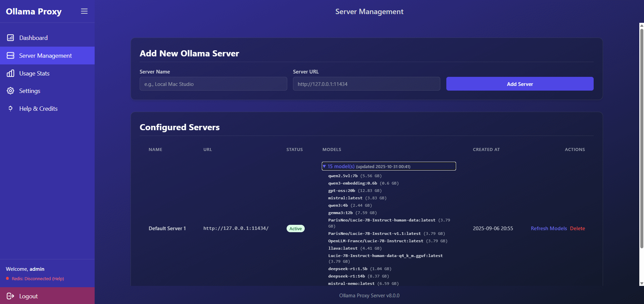Delete Default Server 1
644x304 pixels.
(x=577, y=228)
